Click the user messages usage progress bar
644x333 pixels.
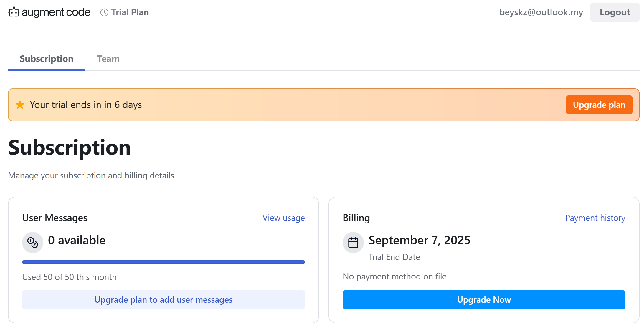pyautogui.click(x=163, y=262)
